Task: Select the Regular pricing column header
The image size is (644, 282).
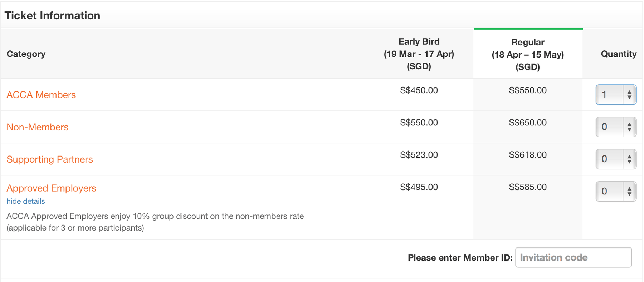Action: pos(528,54)
